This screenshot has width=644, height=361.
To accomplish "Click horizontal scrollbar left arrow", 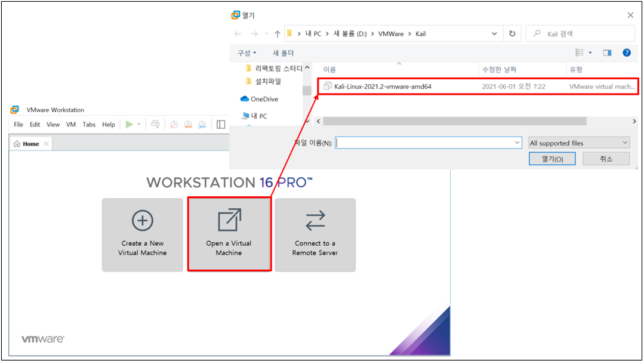I will click(x=318, y=121).
